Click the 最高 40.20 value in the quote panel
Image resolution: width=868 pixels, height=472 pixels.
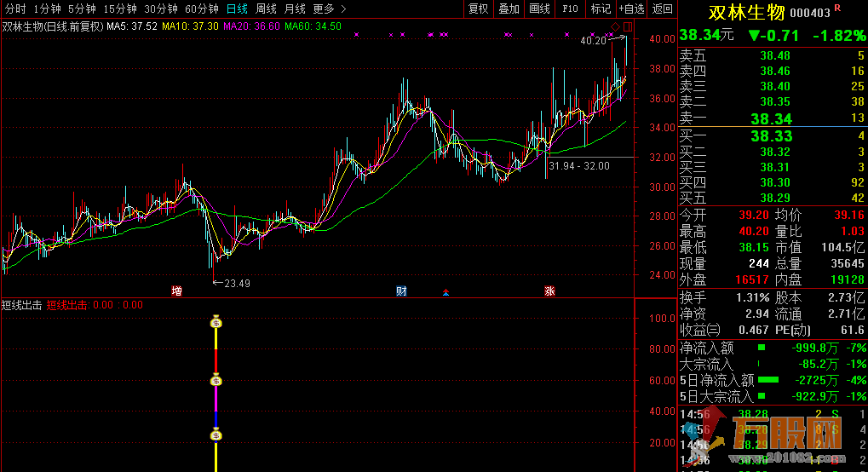point(753,231)
